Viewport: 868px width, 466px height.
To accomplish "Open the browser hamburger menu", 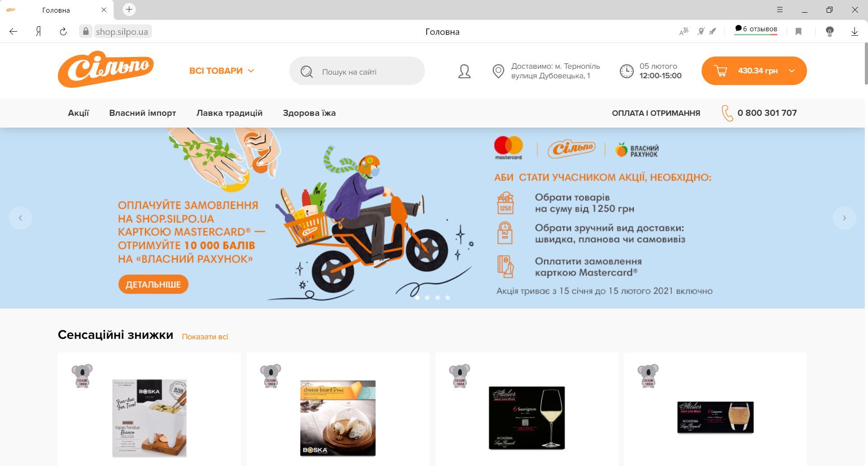I will (x=780, y=10).
